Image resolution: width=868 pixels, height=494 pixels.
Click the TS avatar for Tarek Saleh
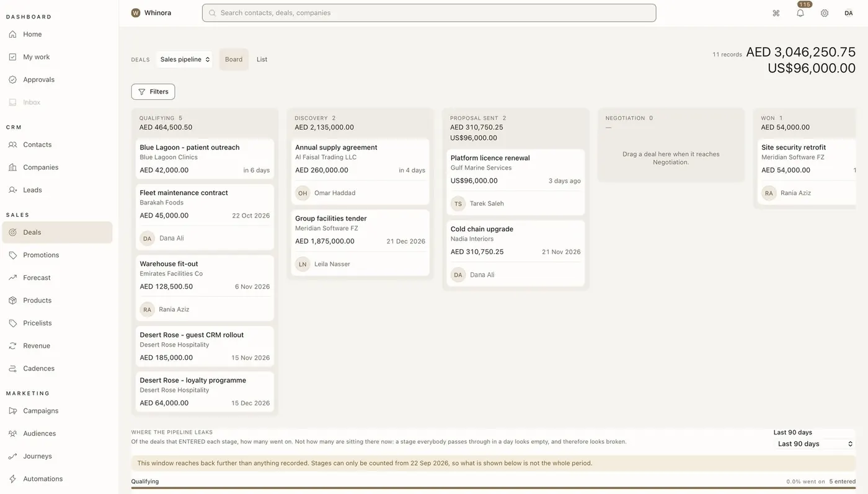pyautogui.click(x=458, y=204)
